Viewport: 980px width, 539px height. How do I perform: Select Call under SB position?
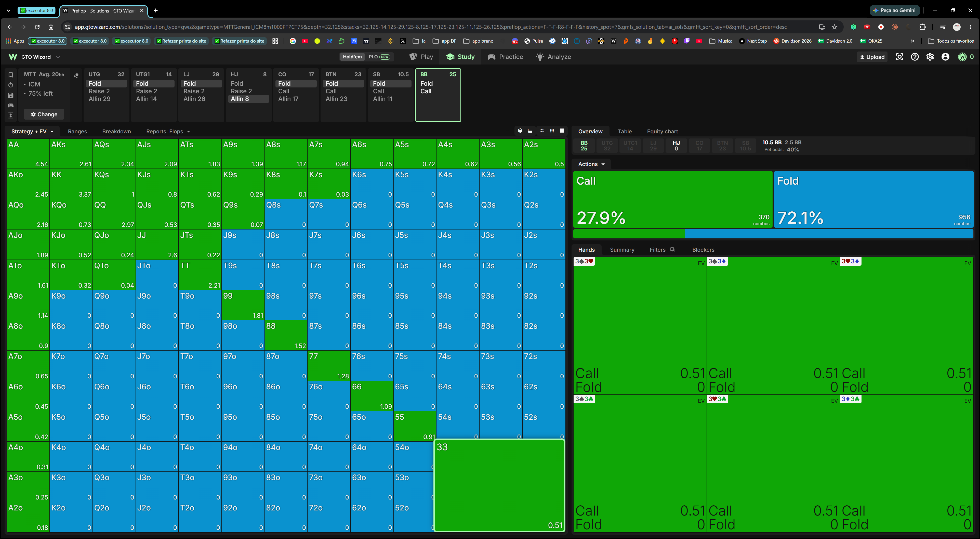pos(390,91)
